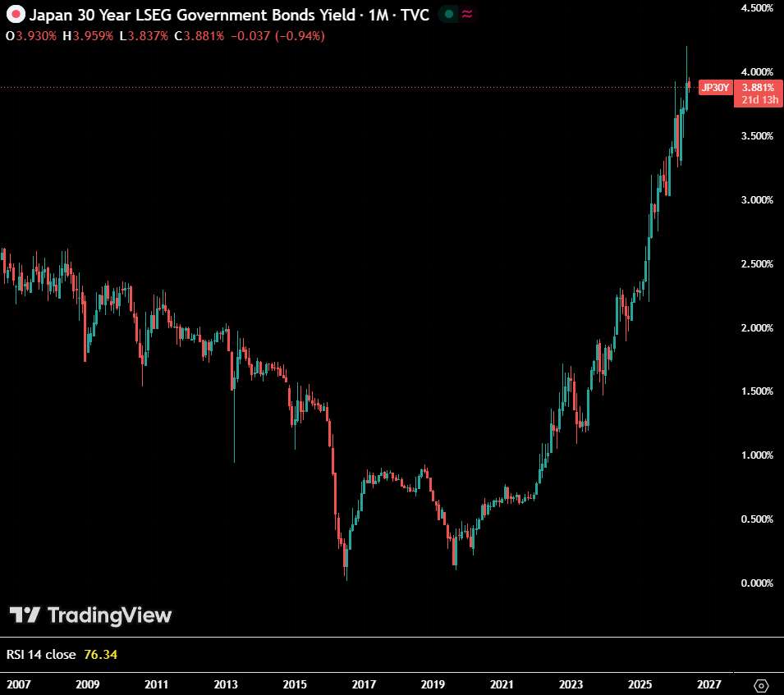This screenshot has width=784, height=695.
Task: Click the 2007 label on time axis
Action: (19, 684)
